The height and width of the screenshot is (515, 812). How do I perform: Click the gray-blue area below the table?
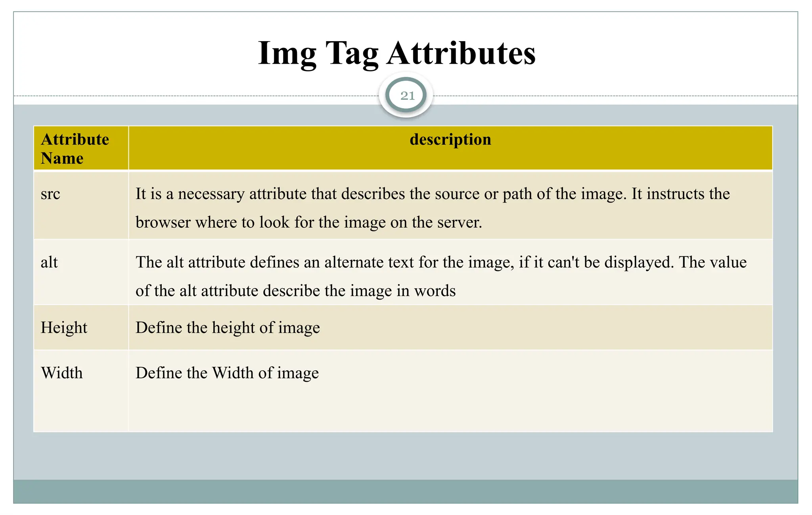pos(406,456)
